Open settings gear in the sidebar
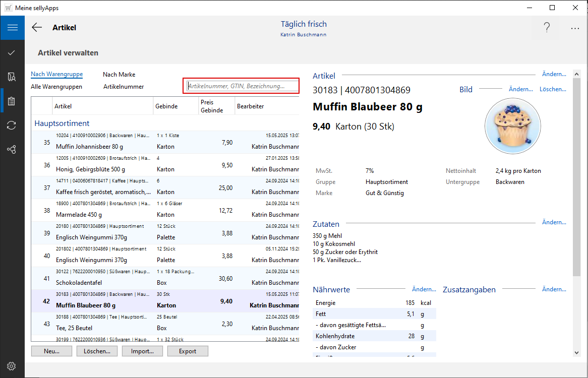This screenshot has width=588, height=378. (12, 366)
